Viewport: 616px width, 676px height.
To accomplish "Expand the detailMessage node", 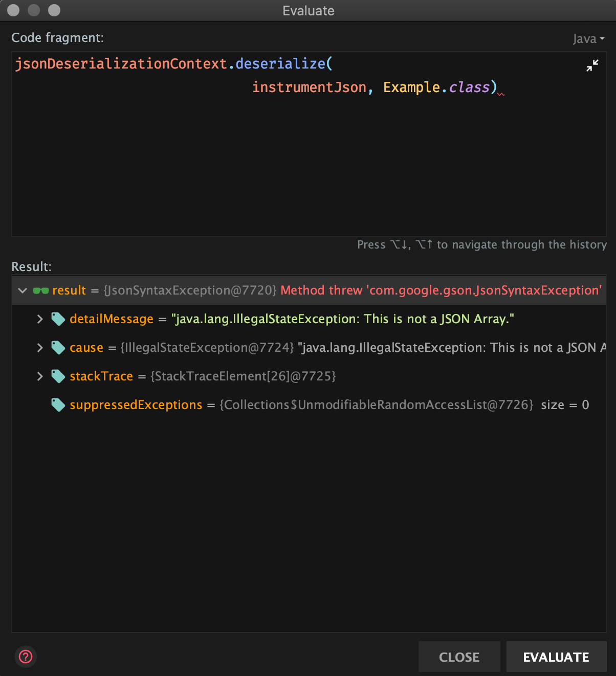I will (x=40, y=319).
